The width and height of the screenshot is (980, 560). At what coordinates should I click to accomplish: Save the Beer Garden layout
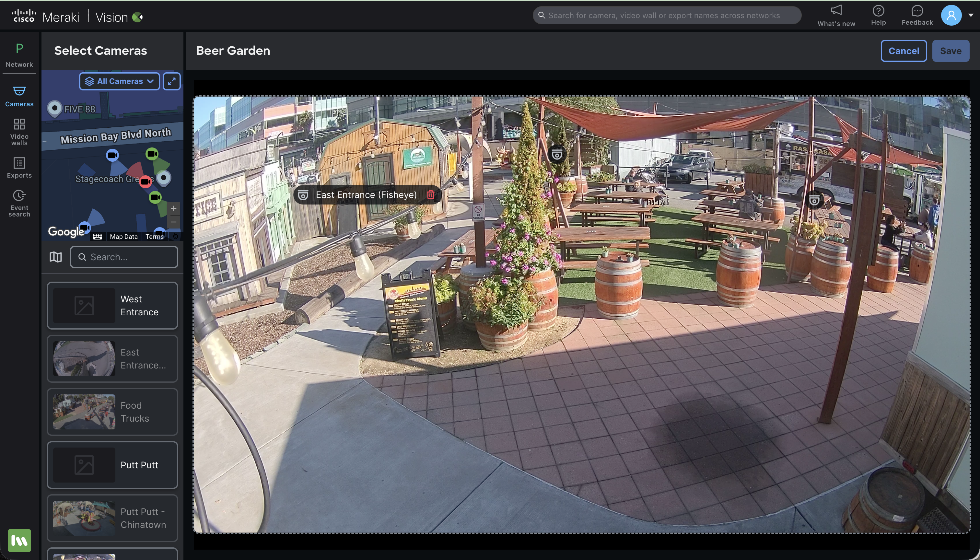click(x=951, y=51)
